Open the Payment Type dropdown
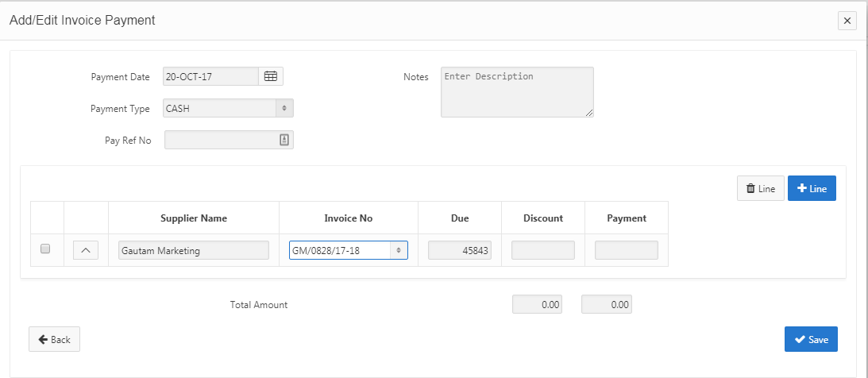Screen dimensions: 868x378 pyautogui.click(x=228, y=108)
